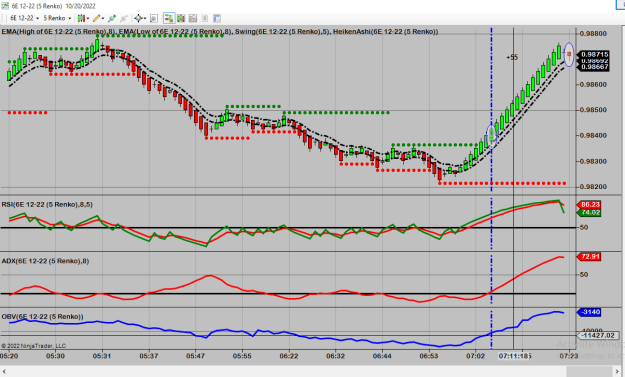The width and height of the screenshot is (625, 377).
Task: Click the ADX panel label
Action: click(45, 261)
